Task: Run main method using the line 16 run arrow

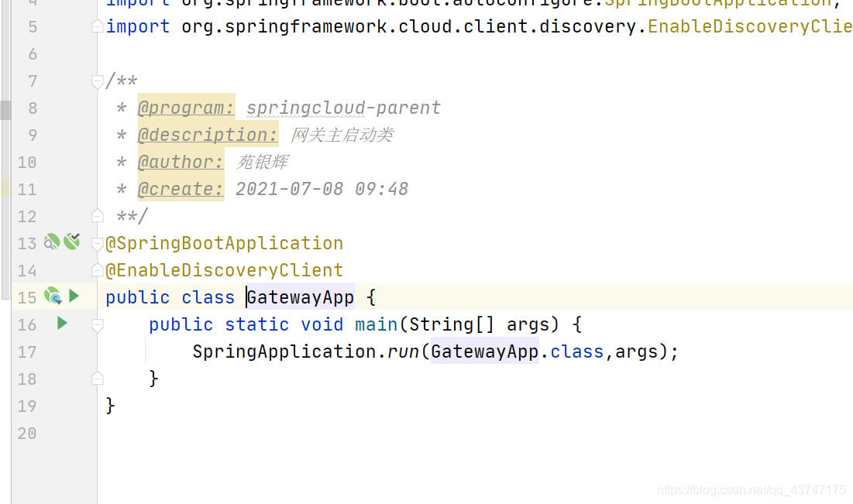Action: 63,323
